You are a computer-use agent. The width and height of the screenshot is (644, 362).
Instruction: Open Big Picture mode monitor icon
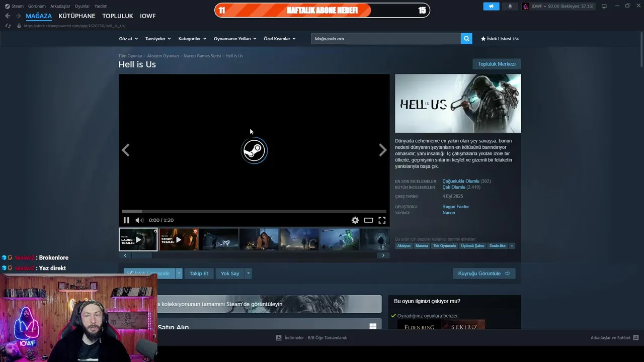pos(604,6)
